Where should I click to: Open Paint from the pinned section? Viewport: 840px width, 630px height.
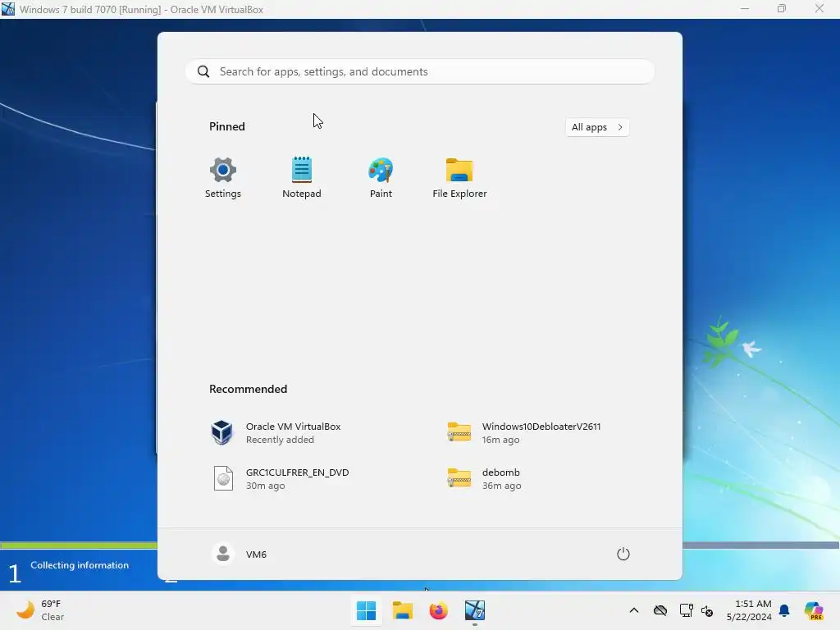(x=381, y=177)
